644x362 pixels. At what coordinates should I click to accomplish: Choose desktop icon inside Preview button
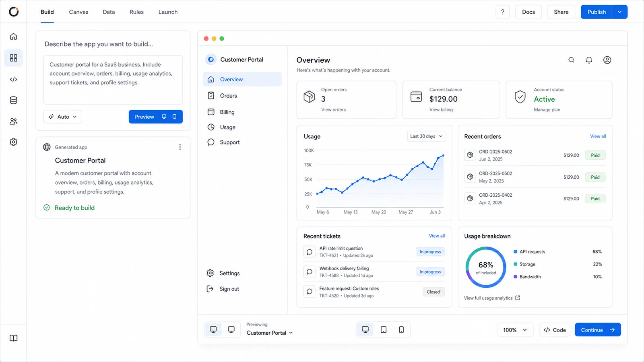(164, 117)
